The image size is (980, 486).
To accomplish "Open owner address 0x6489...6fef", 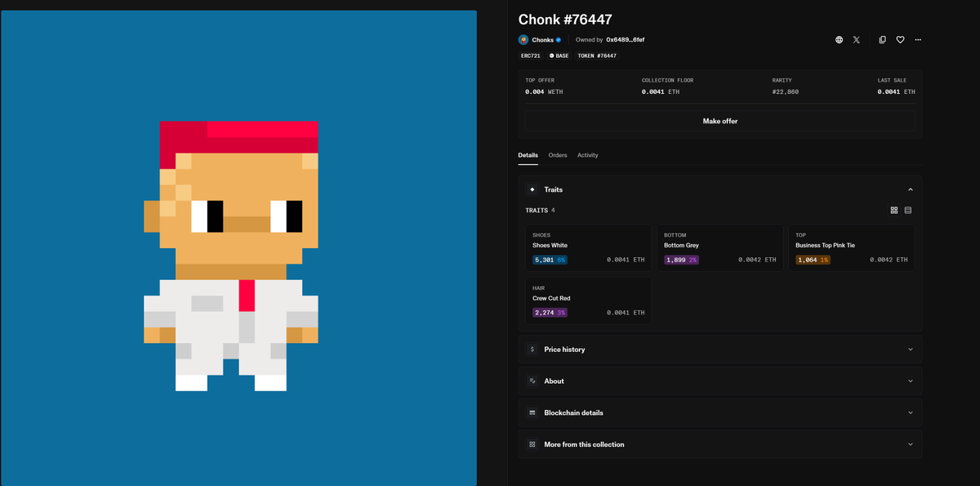I will pyautogui.click(x=625, y=39).
